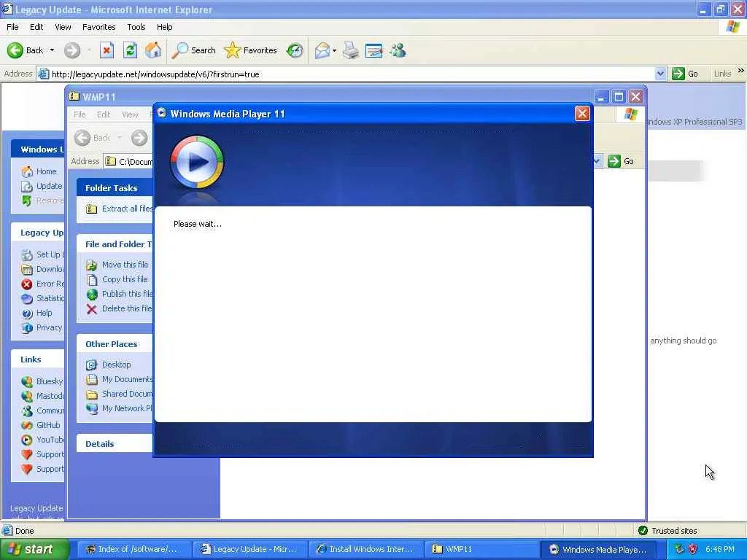747x560 pixels.
Task: Click Move this file task link
Action: (117, 265)
